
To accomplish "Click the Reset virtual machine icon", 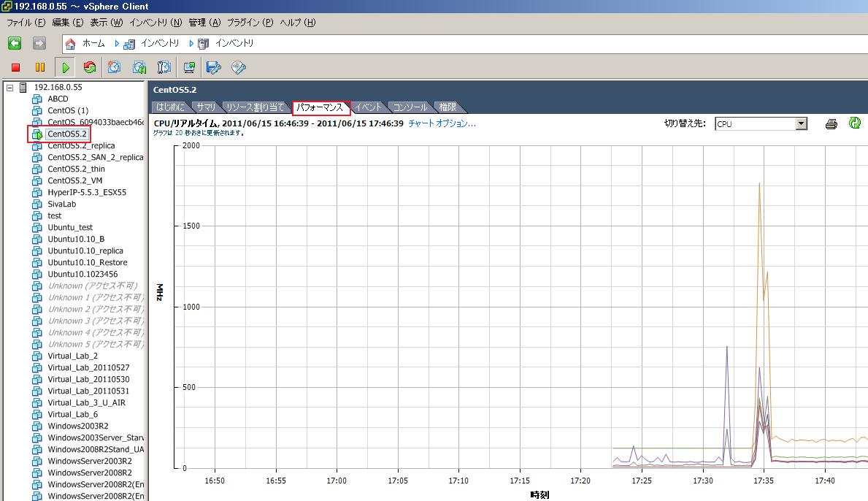I will (90, 67).
